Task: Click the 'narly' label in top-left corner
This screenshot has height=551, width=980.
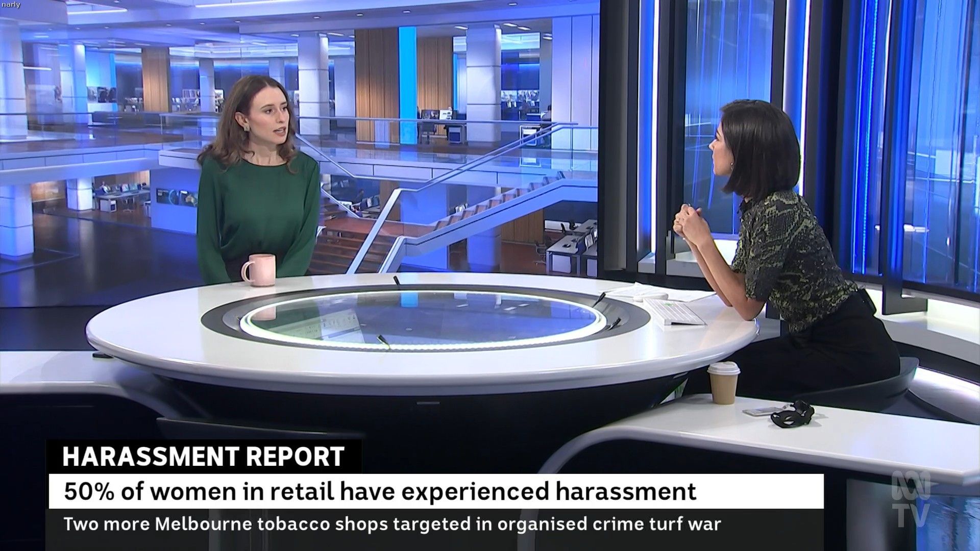Action: pos(11,5)
